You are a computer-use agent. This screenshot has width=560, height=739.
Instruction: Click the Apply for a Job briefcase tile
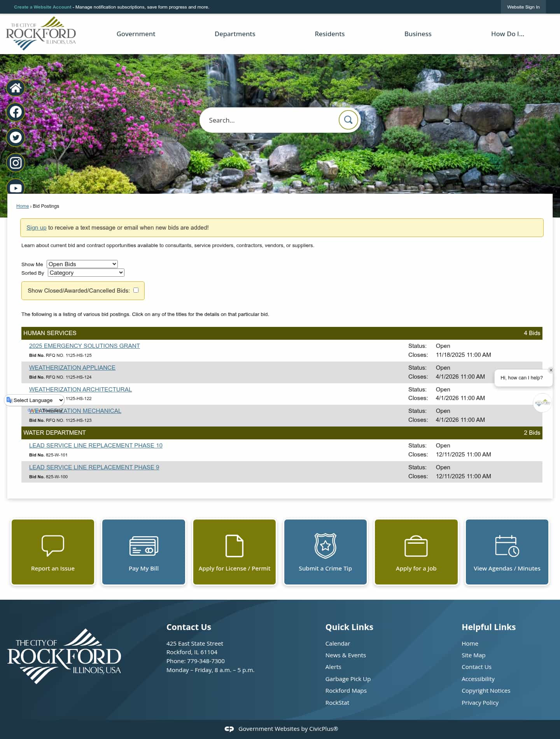click(416, 552)
